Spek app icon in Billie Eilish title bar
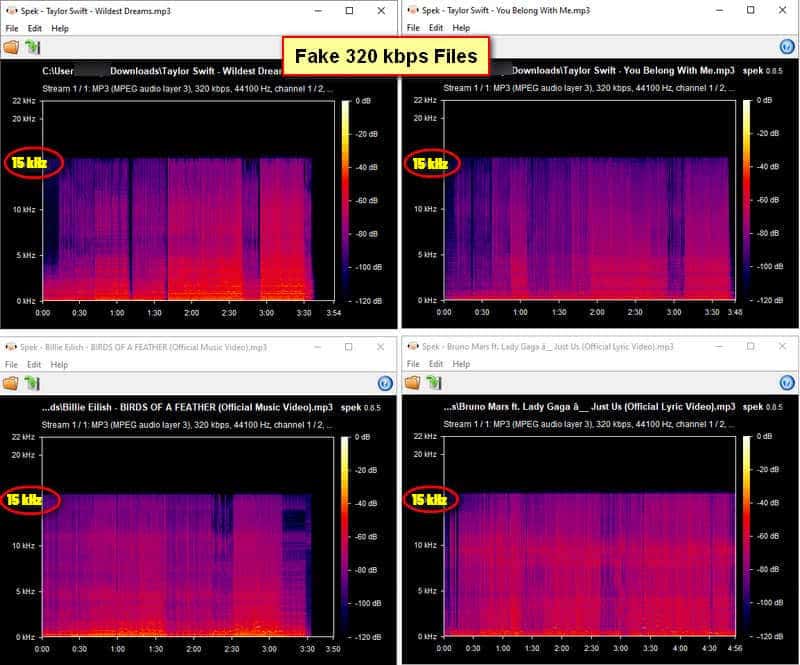 tap(11, 347)
